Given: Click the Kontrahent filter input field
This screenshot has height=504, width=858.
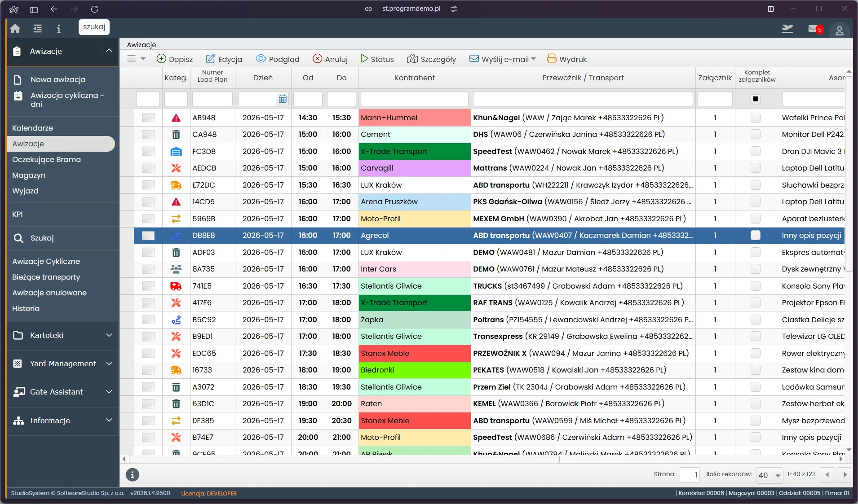Looking at the screenshot, I should click(x=415, y=99).
